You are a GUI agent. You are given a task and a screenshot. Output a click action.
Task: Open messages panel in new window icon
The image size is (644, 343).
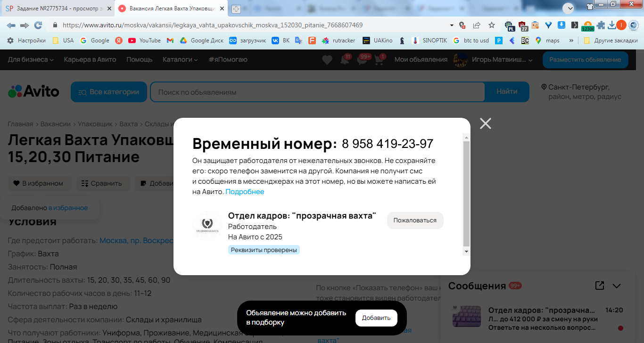click(600, 286)
